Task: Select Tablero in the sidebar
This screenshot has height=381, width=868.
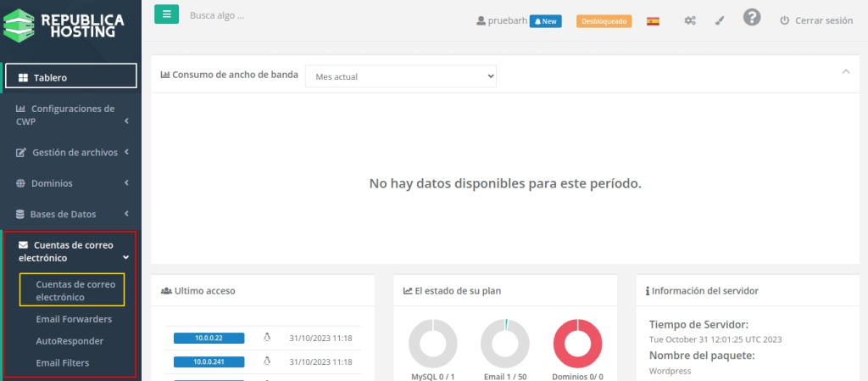Action: point(71,77)
